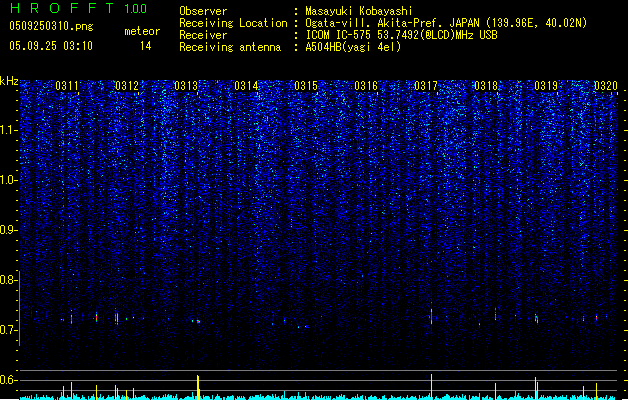Image resolution: width=629 pixels, height=400 pixels.
Task: Click the meteor echo at 0313
Action: tap(198, 321)
